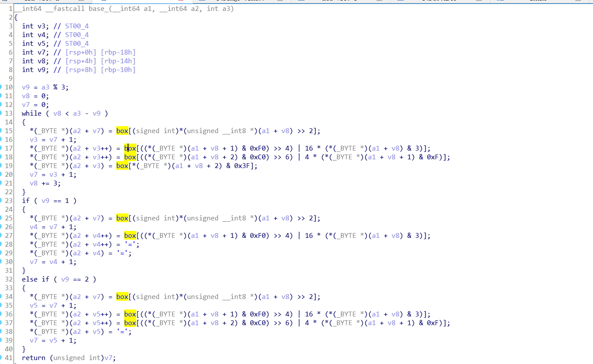Image resolution: width=593 pixels, height=364 pixels.
Task: Click the blue dot marker at line 23
Action: click(x=1, y=201)
